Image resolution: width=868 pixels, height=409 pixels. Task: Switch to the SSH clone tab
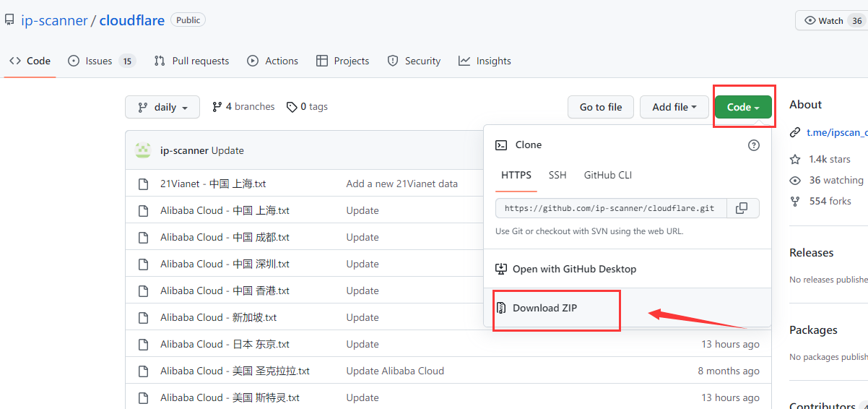(x=557, y=175)
